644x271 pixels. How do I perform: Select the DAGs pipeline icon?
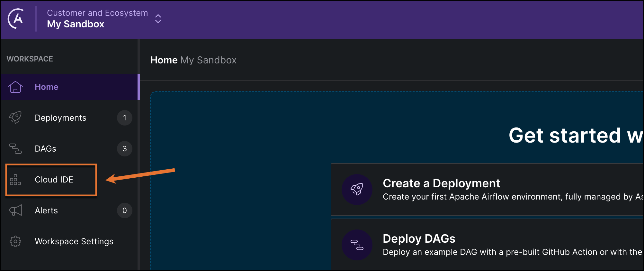coord(15,148)
